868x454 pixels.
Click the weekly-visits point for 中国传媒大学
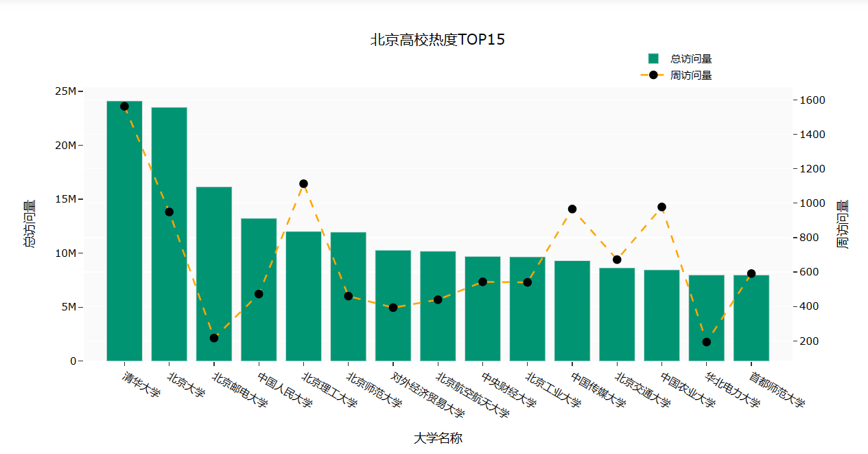click(x=572, y=209)
